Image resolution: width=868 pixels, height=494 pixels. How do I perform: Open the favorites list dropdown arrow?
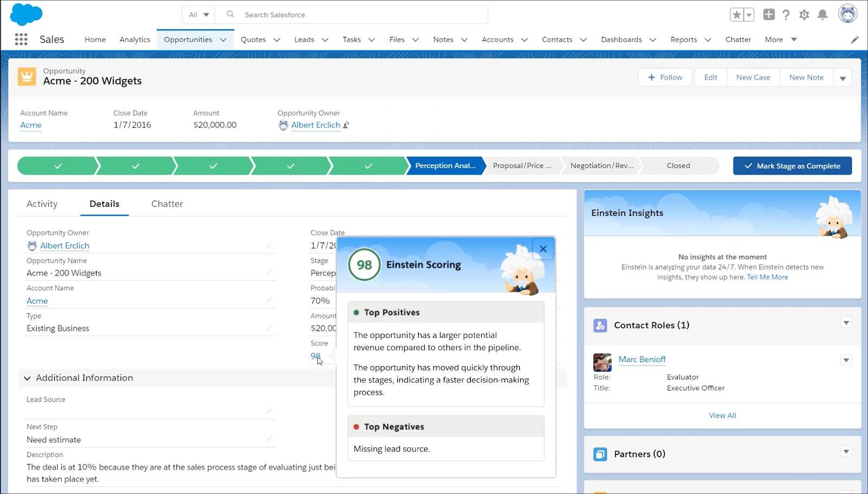749,15
